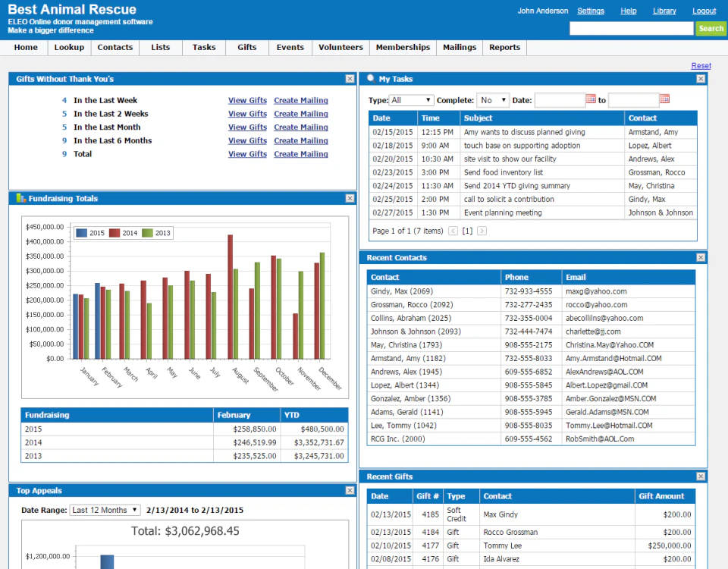Click the magnifying glass icon on My Tasks header
This screenshot has width=728, height=569.
coord(370,78)
